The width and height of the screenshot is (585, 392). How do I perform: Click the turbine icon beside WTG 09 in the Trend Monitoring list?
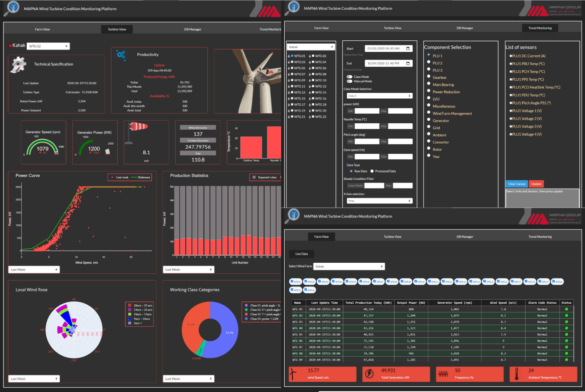coord(289,80)
